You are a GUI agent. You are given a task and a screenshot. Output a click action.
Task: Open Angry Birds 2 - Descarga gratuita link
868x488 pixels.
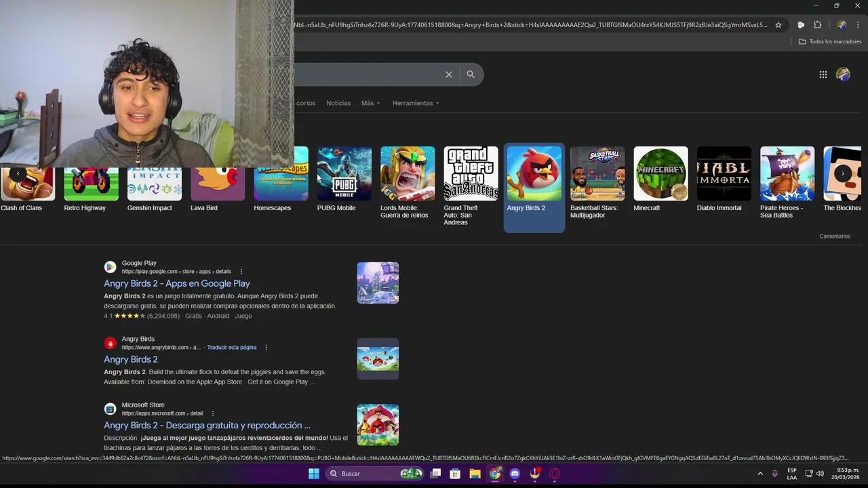click(x=207, y=426)
